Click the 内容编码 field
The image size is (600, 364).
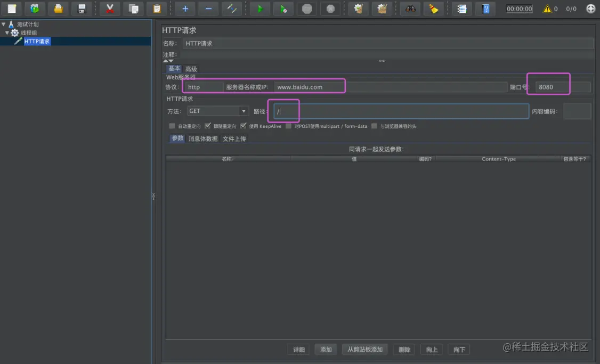(x=577, y=111)
